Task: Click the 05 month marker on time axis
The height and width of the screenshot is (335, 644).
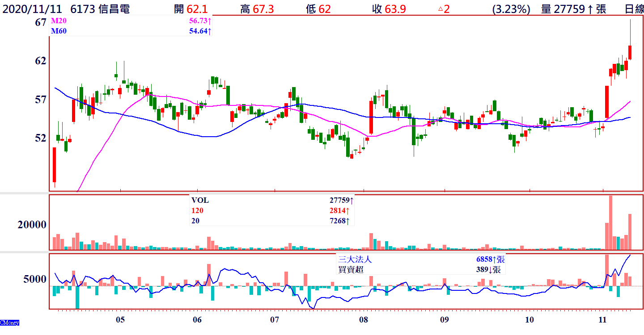Action: pos(120,320)
